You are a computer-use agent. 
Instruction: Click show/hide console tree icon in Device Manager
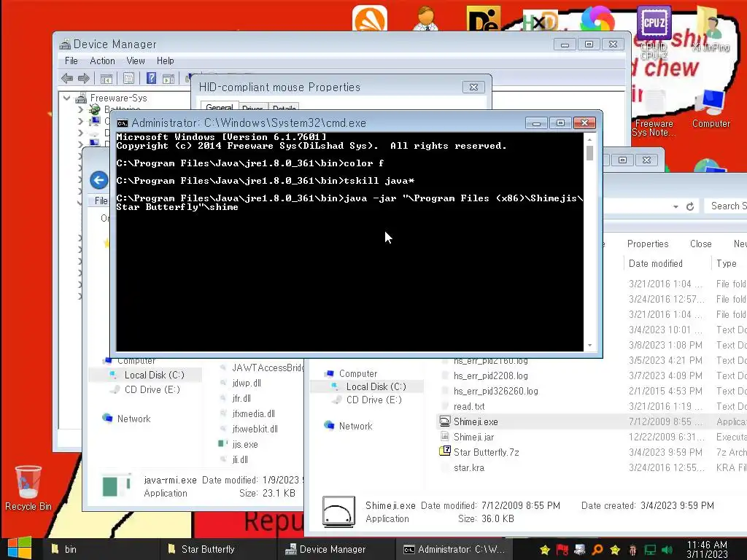107,79
